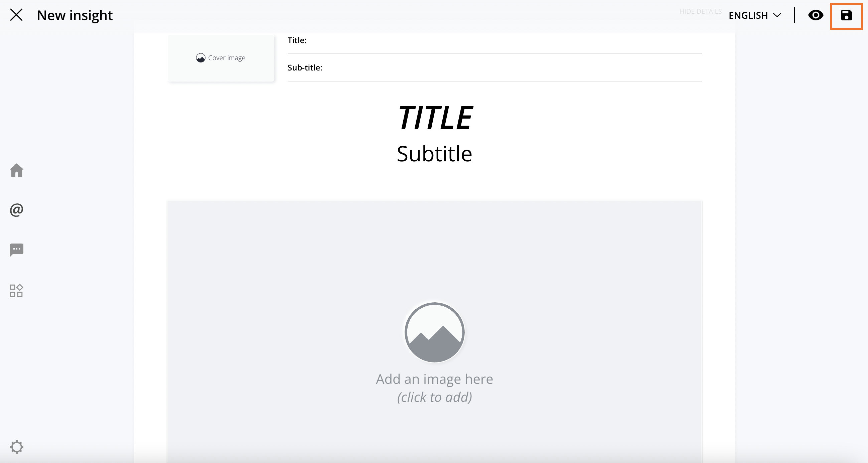This screenshot has width=868, height=463.
Task: Focus the Title input field
Action: (494, 40)
